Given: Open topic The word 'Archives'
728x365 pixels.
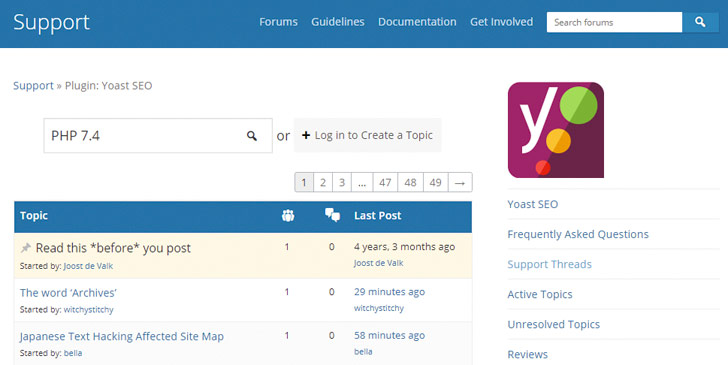Looking at the screenshot, I should (x=68, y=293).
